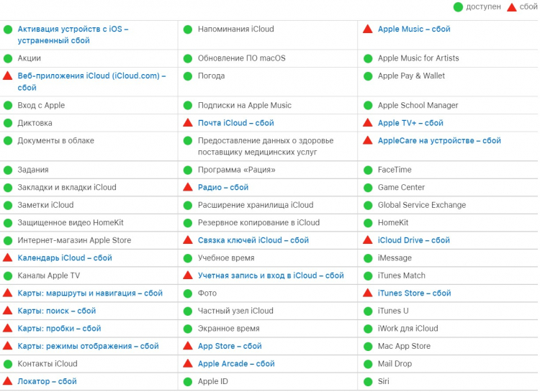540x392 pixels.
Task: Click 'Подписки на Apple Music' text
Action: tap(245, 105)
